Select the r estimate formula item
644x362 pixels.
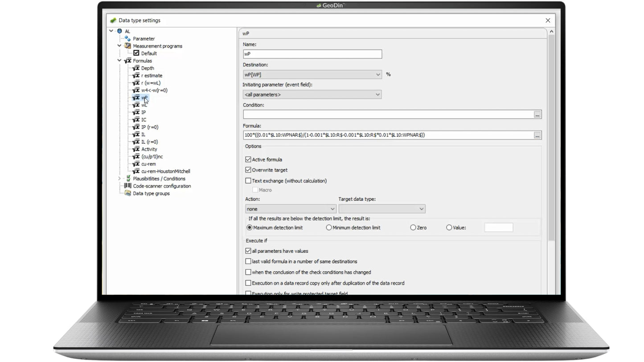point(152,76)
